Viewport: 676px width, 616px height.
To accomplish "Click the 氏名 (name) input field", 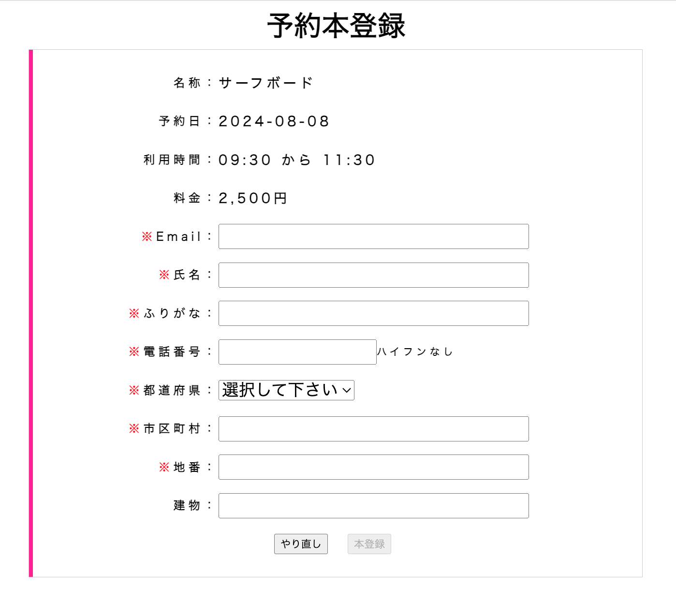I will (x=373, y=275).
